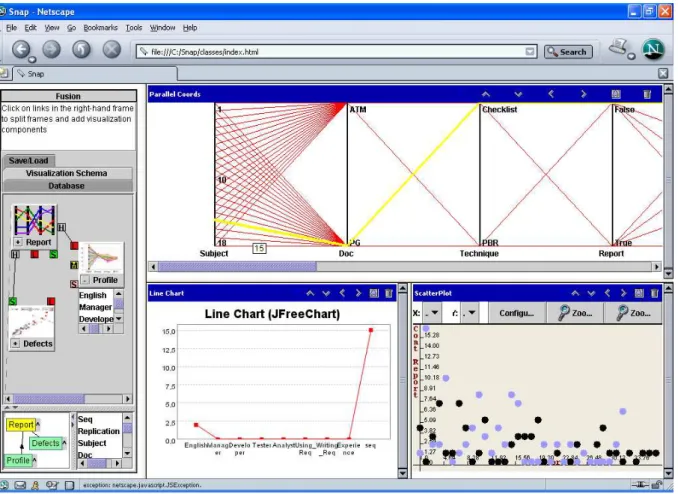Move Parallel Coords panel up with its up arrow

(x=486, y=94)
